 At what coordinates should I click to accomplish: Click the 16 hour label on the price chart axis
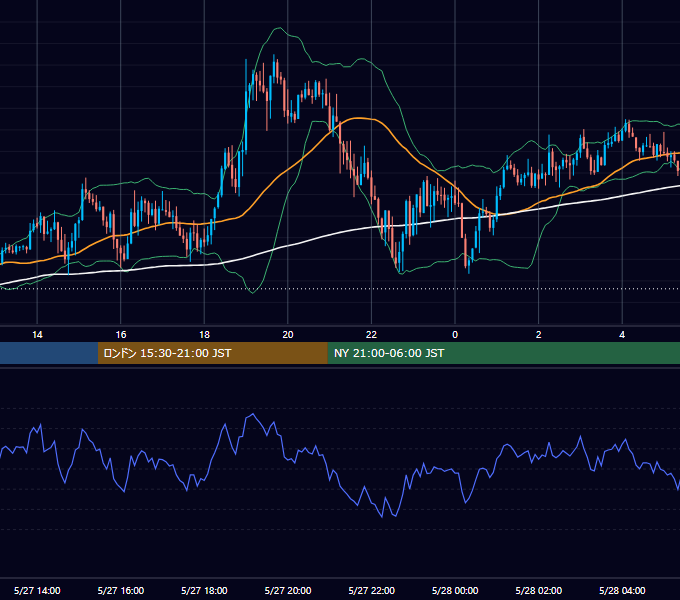[121, 335]
